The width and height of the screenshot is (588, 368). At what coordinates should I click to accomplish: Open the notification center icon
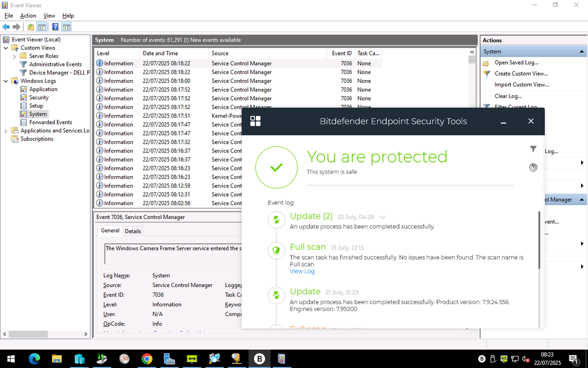tap(573, 359)
